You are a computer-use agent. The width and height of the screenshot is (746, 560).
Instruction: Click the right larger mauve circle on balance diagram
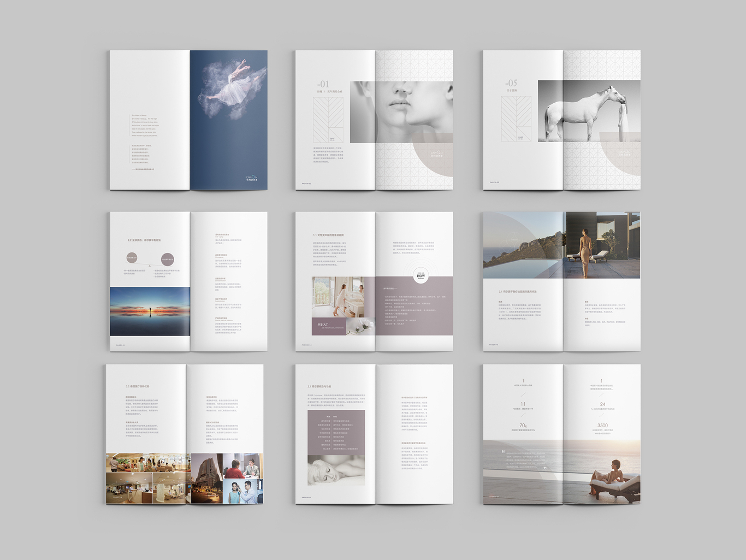pyautogui.click(x=168, y=259)
